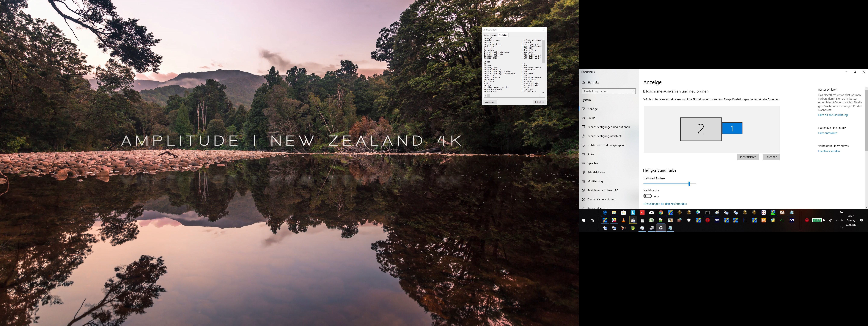Select Anzeige in the Settings sidebar

[x=609, y=109]
